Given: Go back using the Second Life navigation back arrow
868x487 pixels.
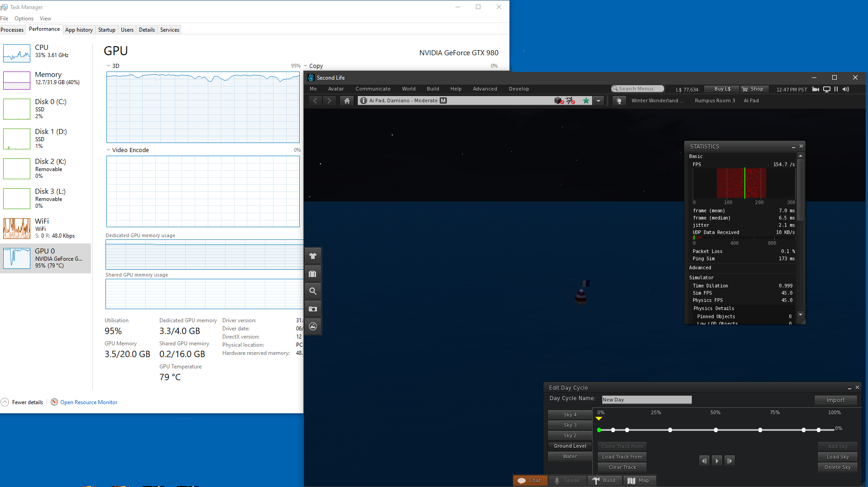Looking at the screenshot, I should (x=315, y=100).
